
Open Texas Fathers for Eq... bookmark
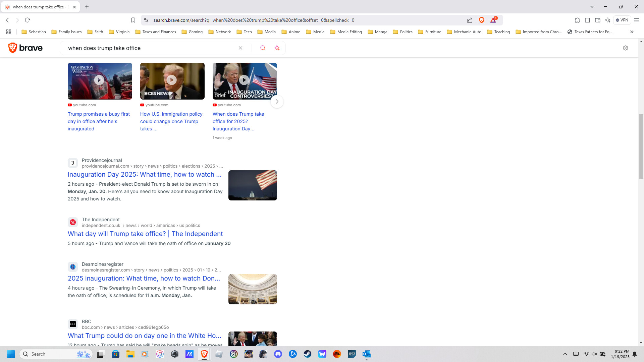point(590,32)
